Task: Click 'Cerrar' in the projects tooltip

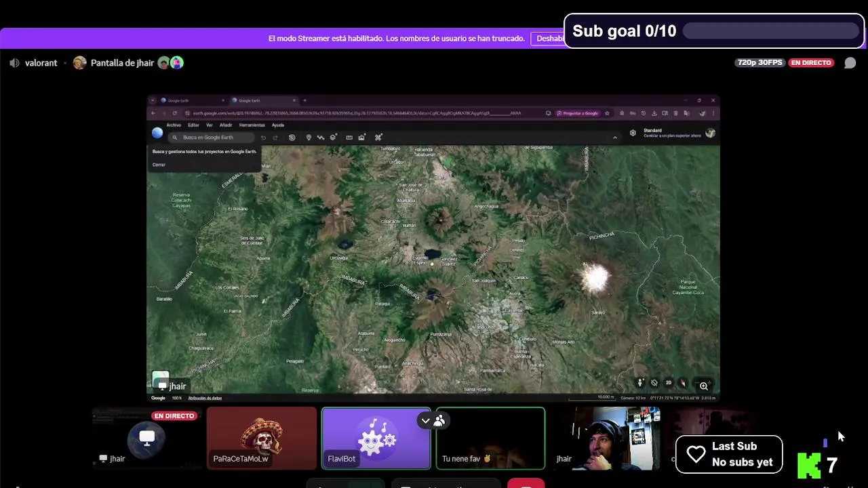Action: click(x=159, y=165)
